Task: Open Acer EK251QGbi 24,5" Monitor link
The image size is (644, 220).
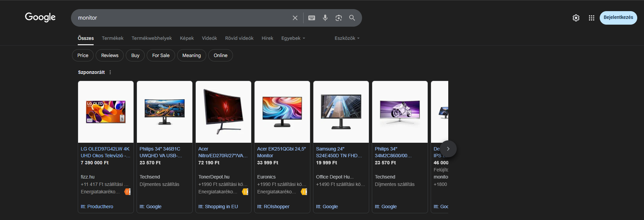Action: (282, 152)
